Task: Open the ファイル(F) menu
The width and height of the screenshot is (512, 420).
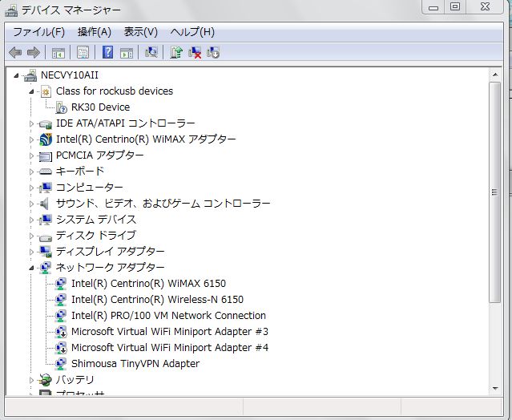Action: tap(38, 32)
